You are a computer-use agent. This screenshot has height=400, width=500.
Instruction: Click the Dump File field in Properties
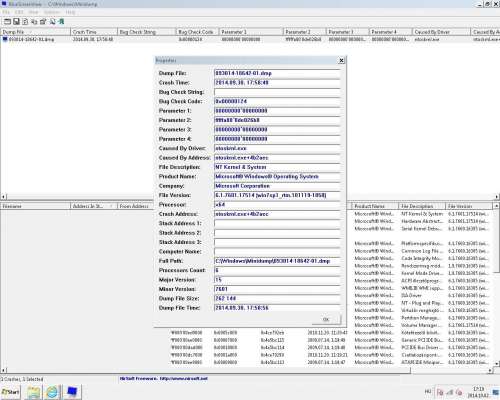tap(277, 73)
